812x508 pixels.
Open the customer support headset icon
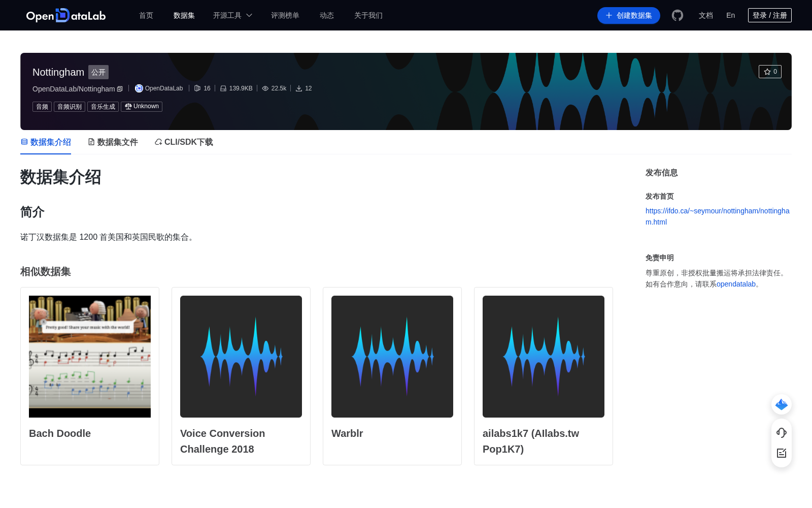(x=782, y=432)
